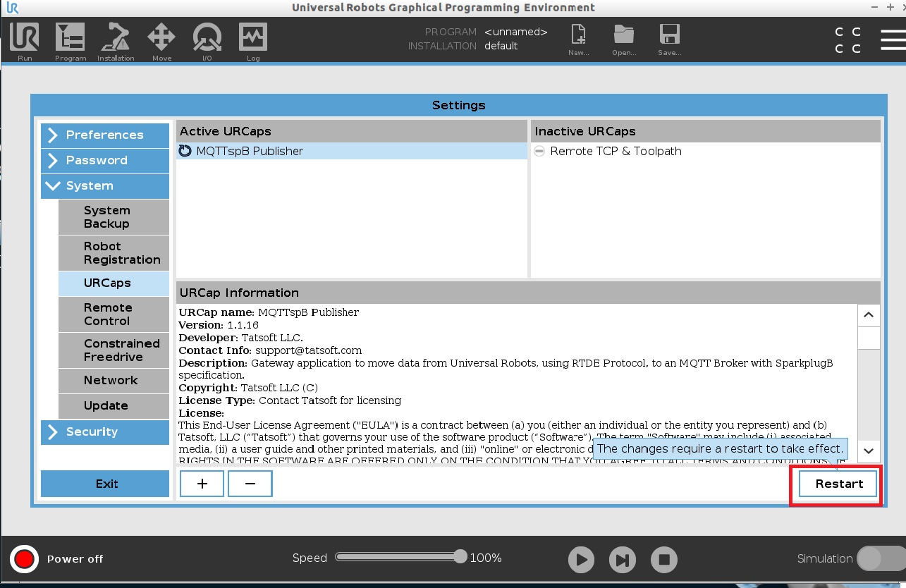This screenshot has height=588, width=906.
Task: Click the Speed slider handle
Action: (x=460, y=557)
